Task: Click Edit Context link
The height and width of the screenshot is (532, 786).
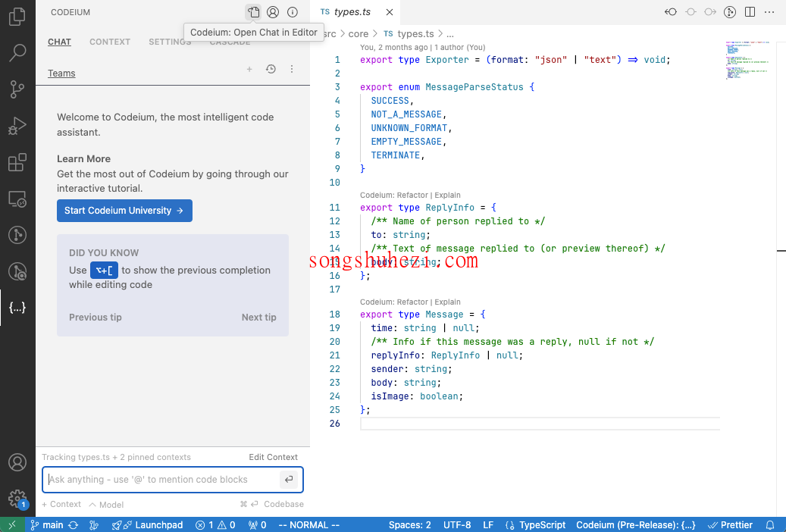Action: click(273, 457)
